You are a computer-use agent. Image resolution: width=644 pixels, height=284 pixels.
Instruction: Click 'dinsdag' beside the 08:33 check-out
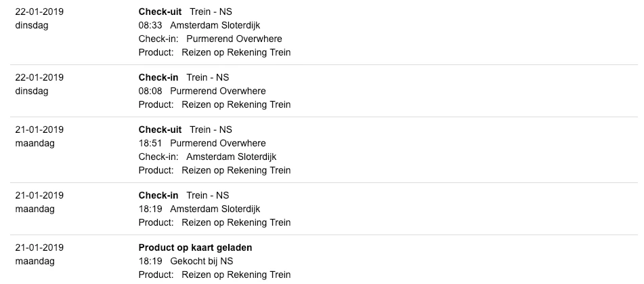click(x=32, y=25)
